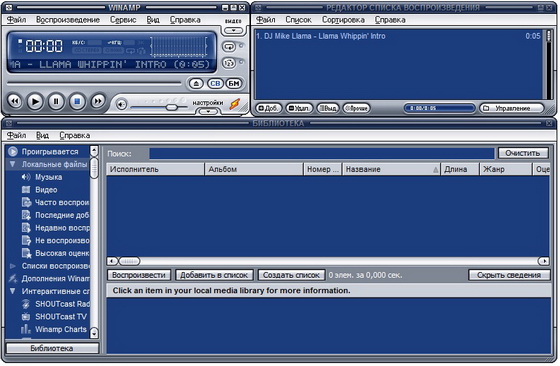Open Вид menu in Winamp main window
The height and width of the screenshot is (366, 560).
[153, 20]
